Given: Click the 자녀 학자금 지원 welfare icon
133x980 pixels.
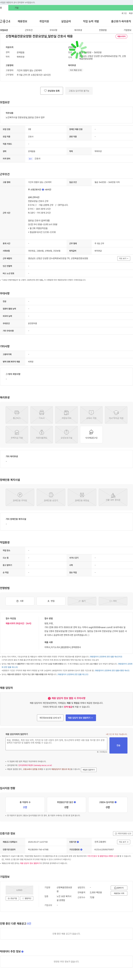Looking at the screenshot, I should 116,415.
